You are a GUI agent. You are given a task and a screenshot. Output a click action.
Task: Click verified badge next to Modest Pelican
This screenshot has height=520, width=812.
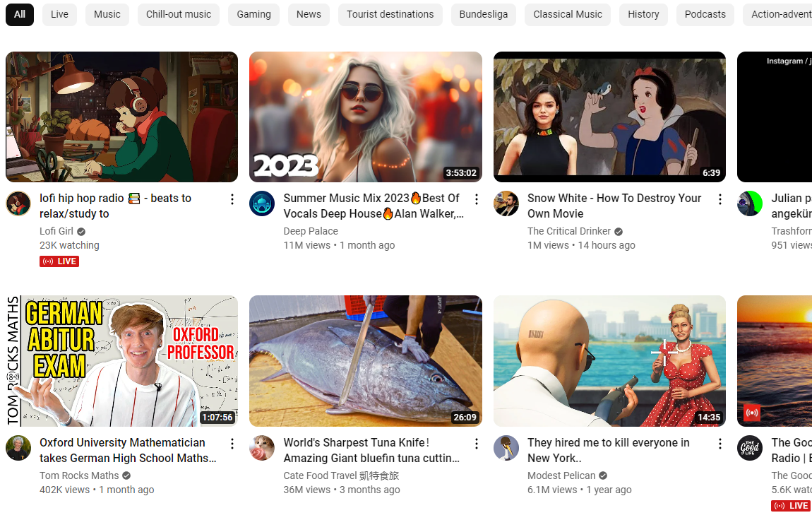coord(603,475)
